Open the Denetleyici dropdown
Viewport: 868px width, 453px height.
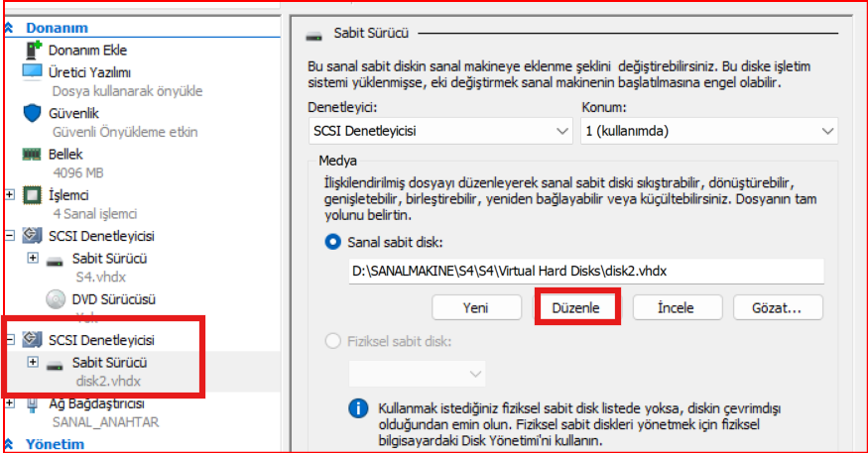click(x=438, y=131)
